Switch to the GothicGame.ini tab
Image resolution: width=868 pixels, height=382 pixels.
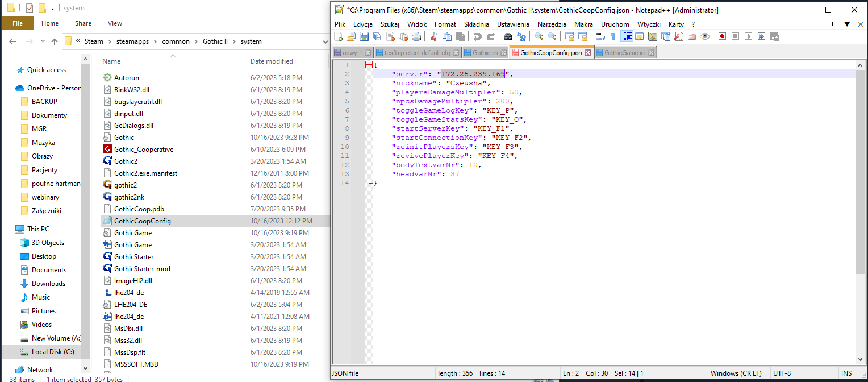click(x=624, y=52)
